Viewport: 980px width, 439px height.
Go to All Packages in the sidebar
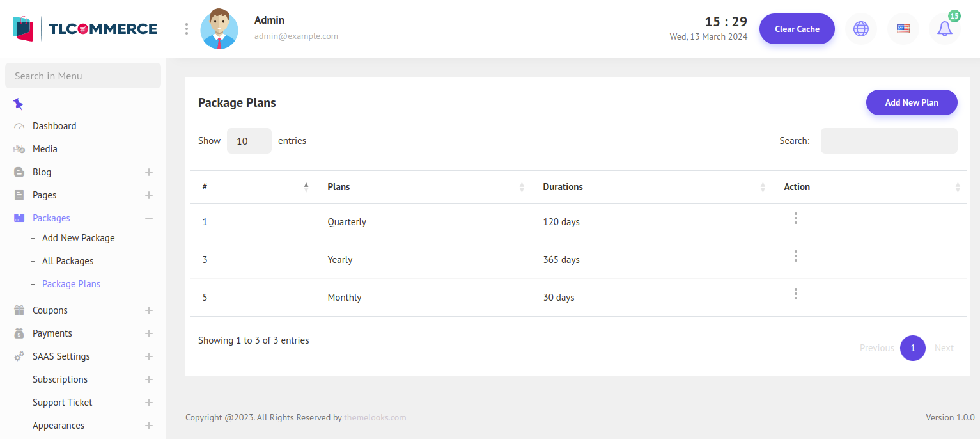(68, 261)
